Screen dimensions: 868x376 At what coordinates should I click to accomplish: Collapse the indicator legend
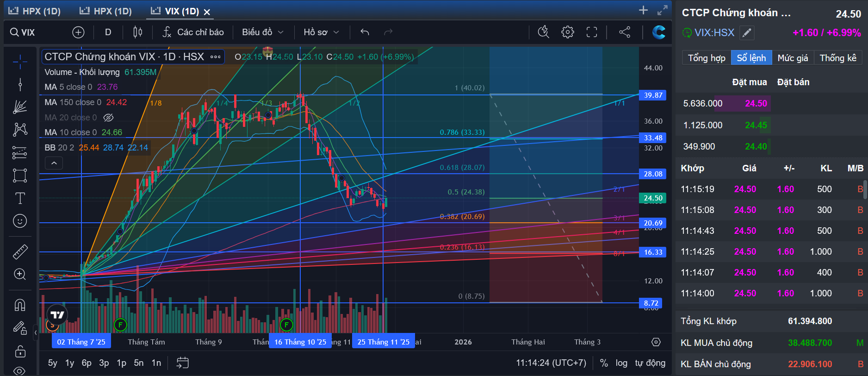pos(54,163)
